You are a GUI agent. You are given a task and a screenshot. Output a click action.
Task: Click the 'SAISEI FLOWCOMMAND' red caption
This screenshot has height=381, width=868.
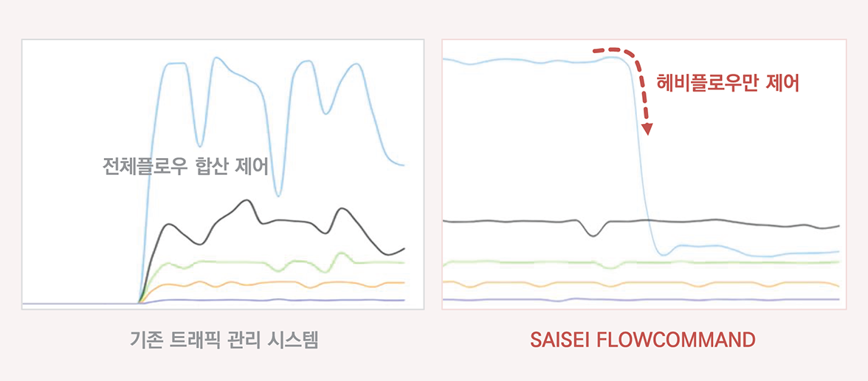click(x=643, y=340)
